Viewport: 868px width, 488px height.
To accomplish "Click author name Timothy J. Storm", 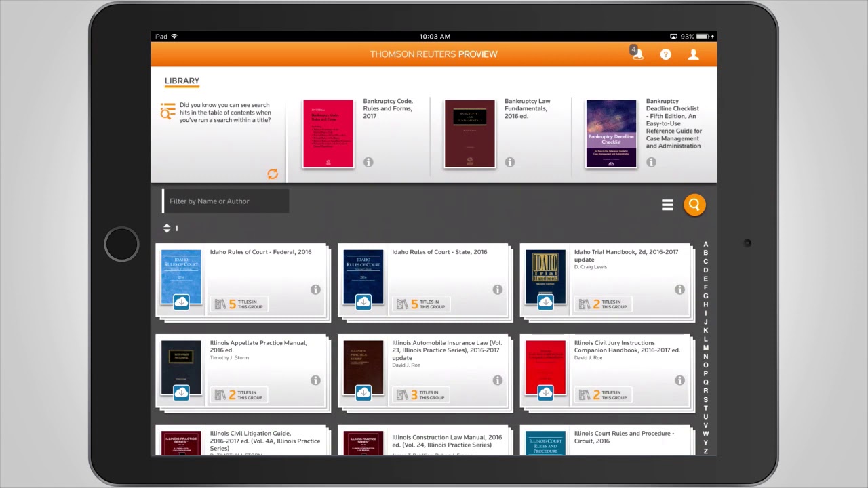I will pyautogui.click(x=229, y=358).
